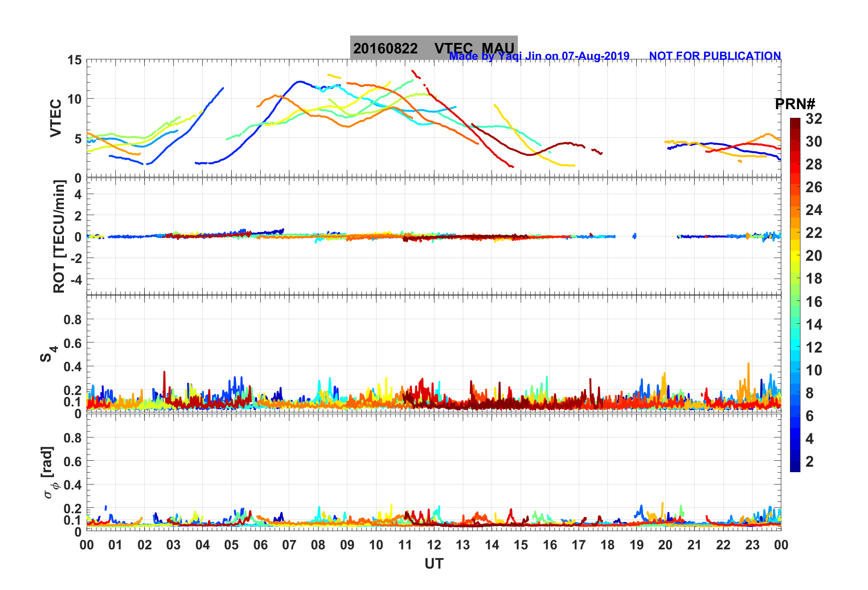This screenshot has height=590, width=868.
Task: Click x-axis hour label '11'
Action: pyautogui.click(x=405, y=545)
